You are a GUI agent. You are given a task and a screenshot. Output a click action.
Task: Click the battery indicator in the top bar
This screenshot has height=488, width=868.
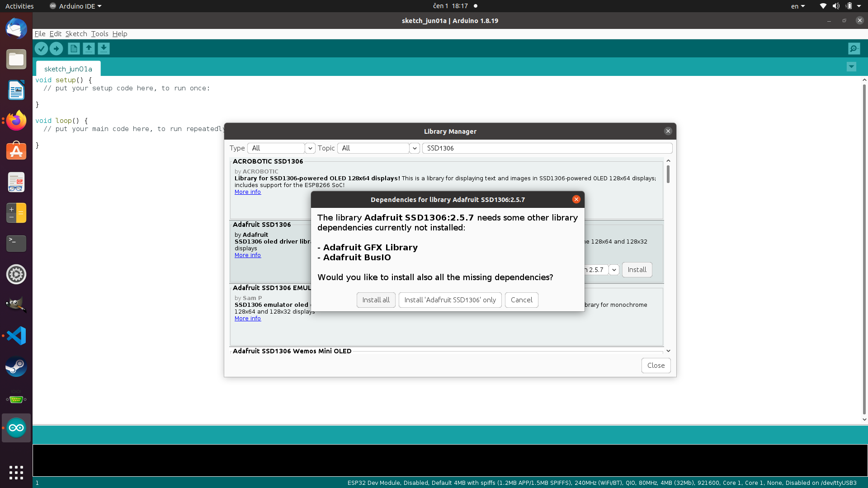tap(849, 6)
